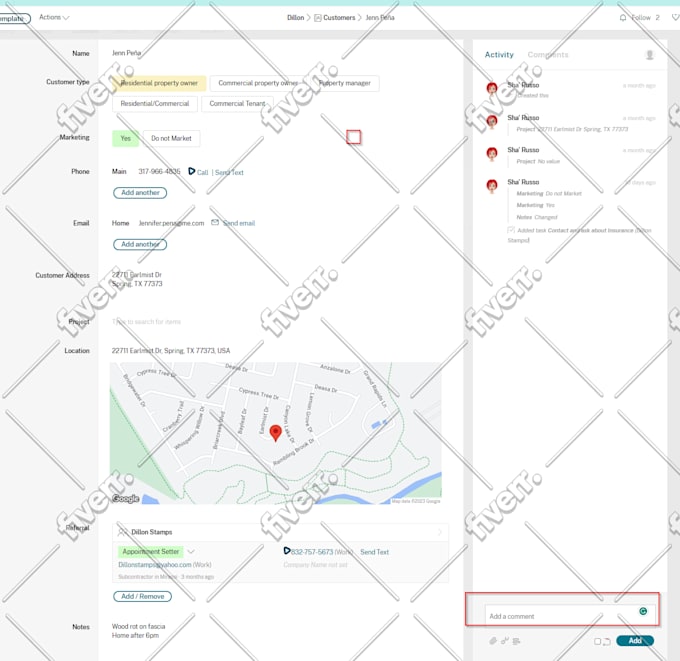The width and height of the screenshot is (680, 661).
Task: Go to Customers in the breadcrumb
Action: (x=339, y=18)
